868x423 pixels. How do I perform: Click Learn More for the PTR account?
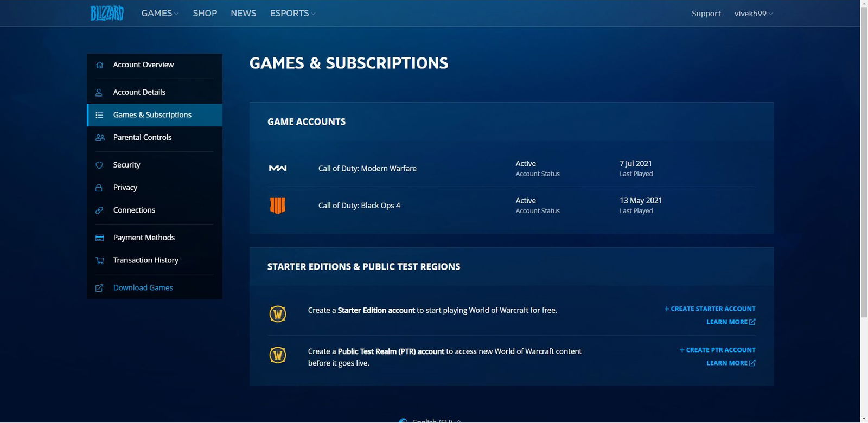click(731, 363)
